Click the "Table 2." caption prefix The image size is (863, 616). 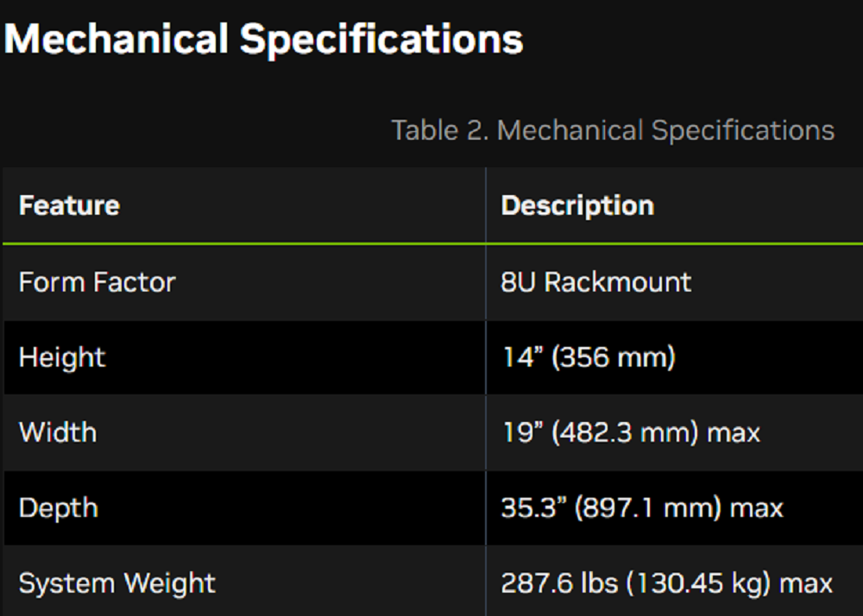439,130
